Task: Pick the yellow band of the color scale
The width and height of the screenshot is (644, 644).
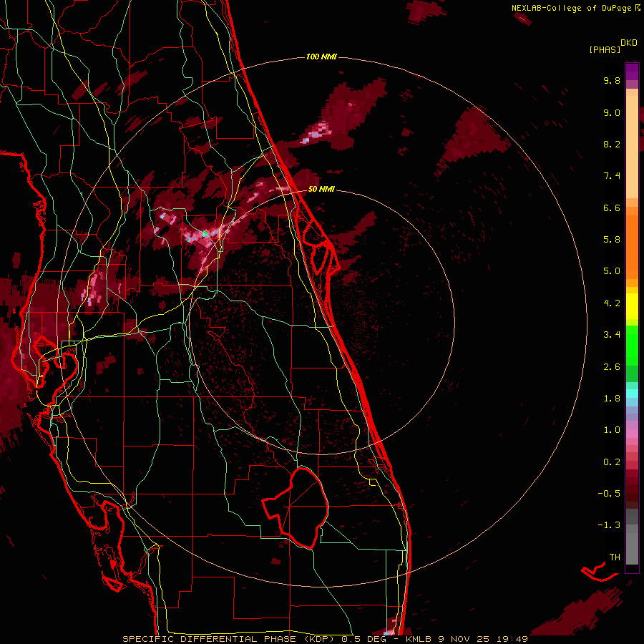Action: [632, 306]
